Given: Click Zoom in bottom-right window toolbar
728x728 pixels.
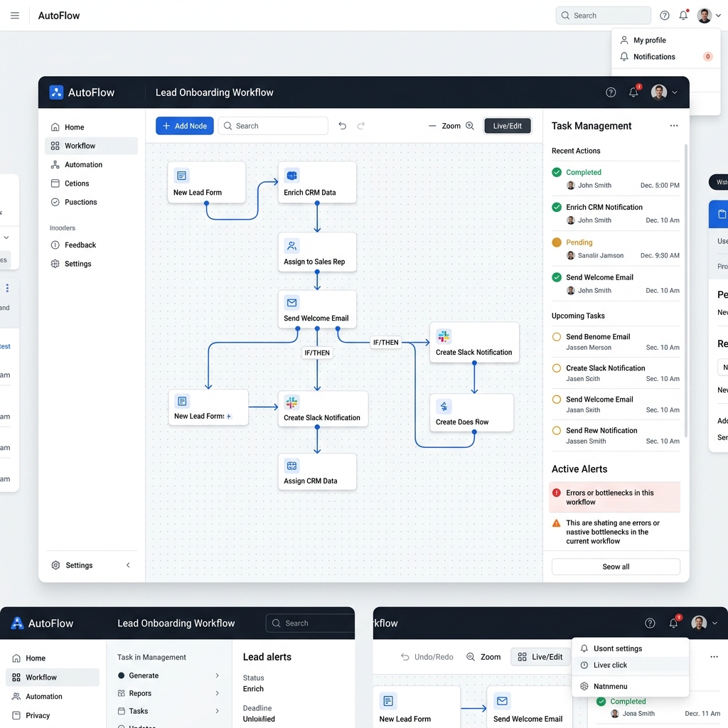Looking at the screenshot, I should pos(483,657).
